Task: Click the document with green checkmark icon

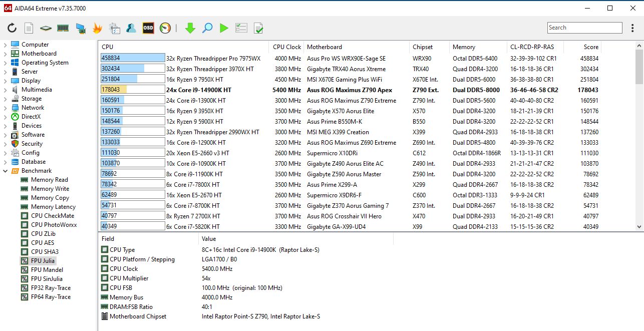Action: coord(258,28)
